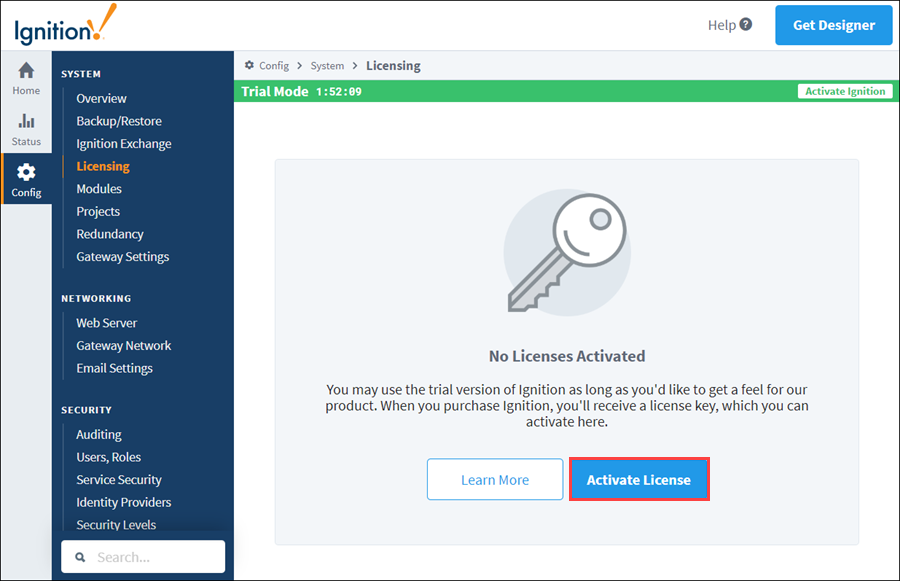Click the breadcrumb gear icon

249,65
